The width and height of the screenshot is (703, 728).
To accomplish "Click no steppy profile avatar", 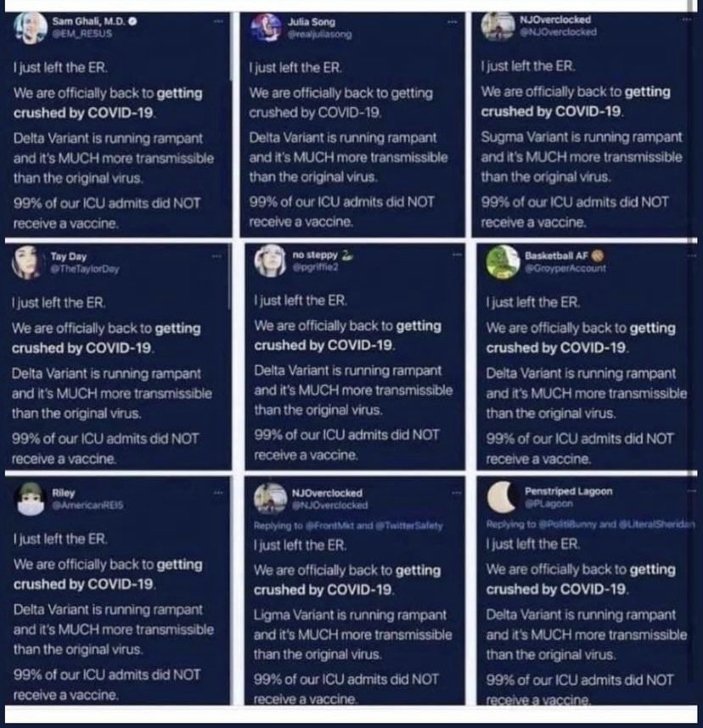I will click(270, 261).
